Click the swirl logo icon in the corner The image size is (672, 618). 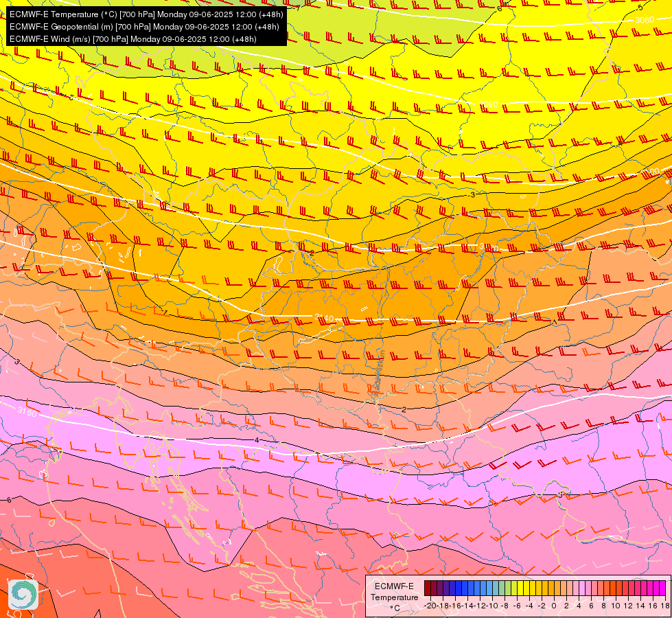point(23,595)
